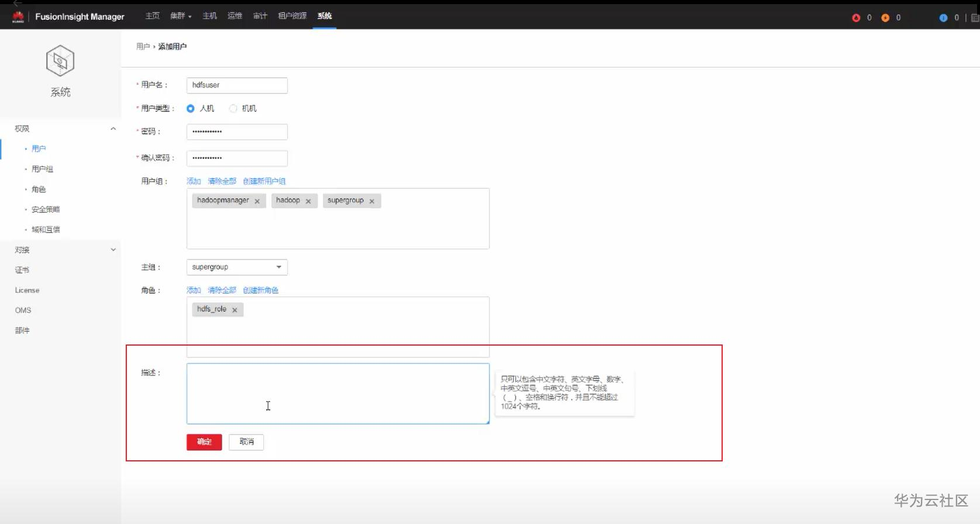Click 清除全部 link for 用户组
Screen dimensions: 980x524
222,181
